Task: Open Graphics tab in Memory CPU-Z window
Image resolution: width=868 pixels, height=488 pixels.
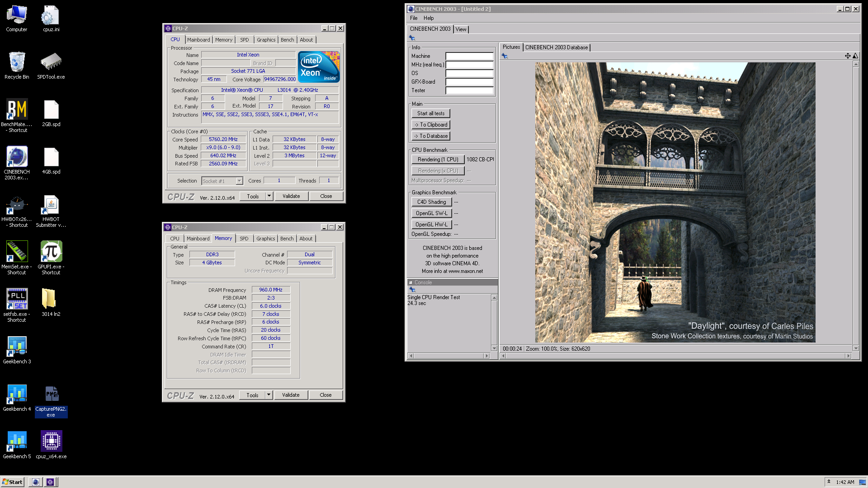Action: pos(266,239)
